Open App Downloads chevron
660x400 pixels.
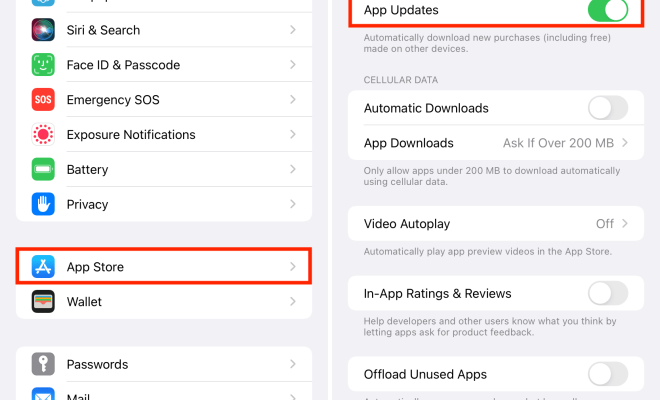pos(625,143)
